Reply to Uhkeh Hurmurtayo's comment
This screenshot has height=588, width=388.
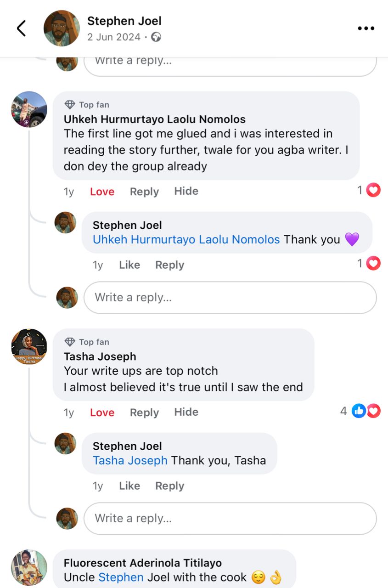[144, 192]
